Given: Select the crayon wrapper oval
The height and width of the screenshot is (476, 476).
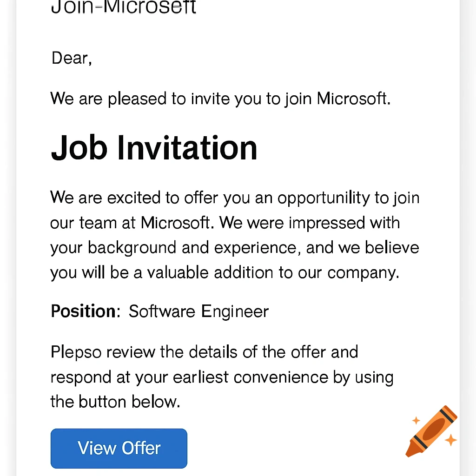Looking at the screenshot, I should click(434, 429).
